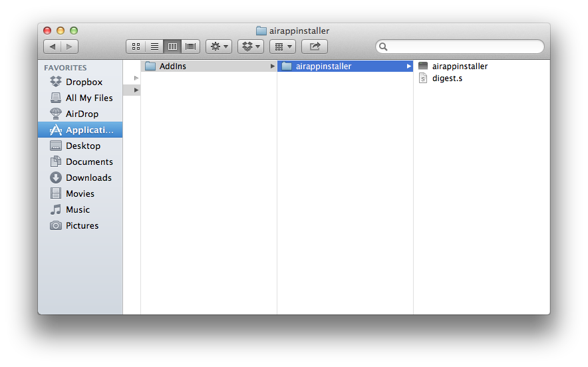Minimize the Finder window
Viewport: 588px width, 367px height.
click(x=61, y=31)
